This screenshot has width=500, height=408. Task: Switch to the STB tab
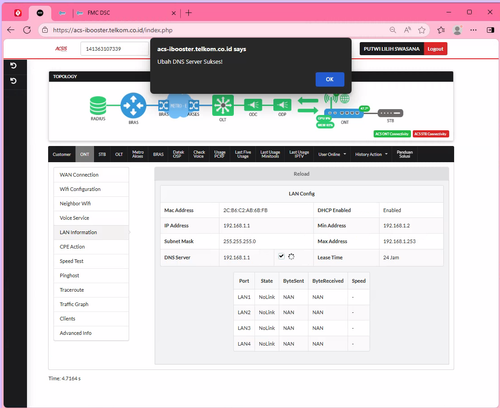102,154
